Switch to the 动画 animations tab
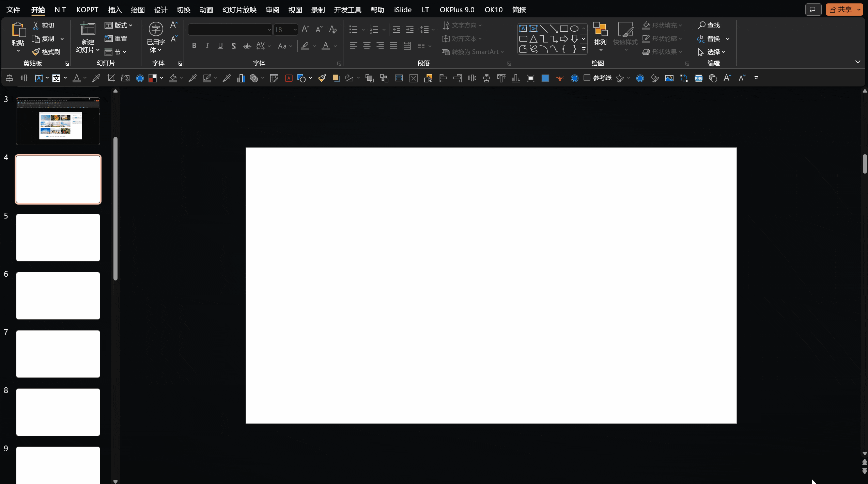 (206, 10)
